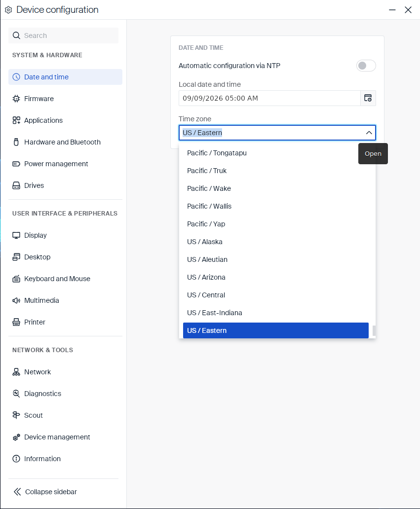
Task: Click the Device management gears icon
Action: [16, 437]
